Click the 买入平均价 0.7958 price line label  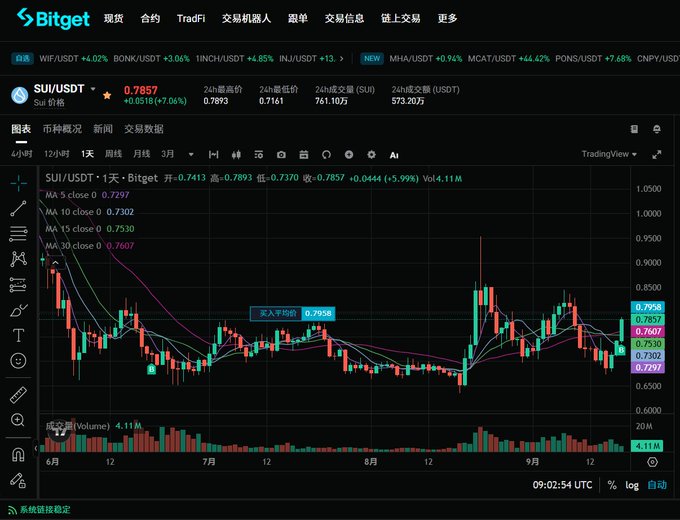292,313
